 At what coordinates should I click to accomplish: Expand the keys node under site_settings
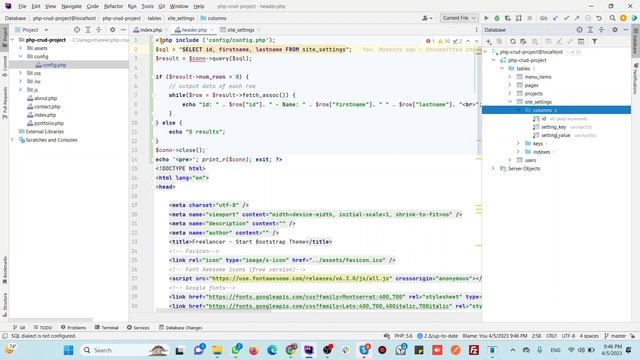(518, 143)
